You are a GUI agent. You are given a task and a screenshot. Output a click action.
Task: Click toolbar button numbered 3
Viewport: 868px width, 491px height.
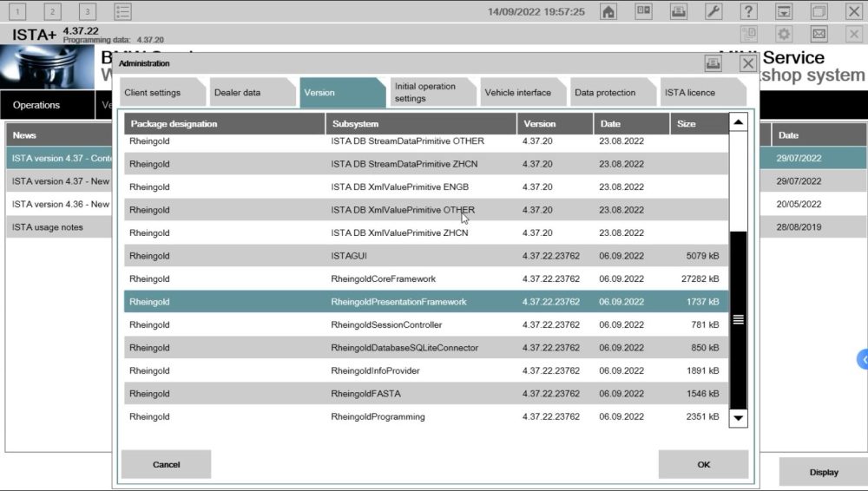click(x=88, y=11)
